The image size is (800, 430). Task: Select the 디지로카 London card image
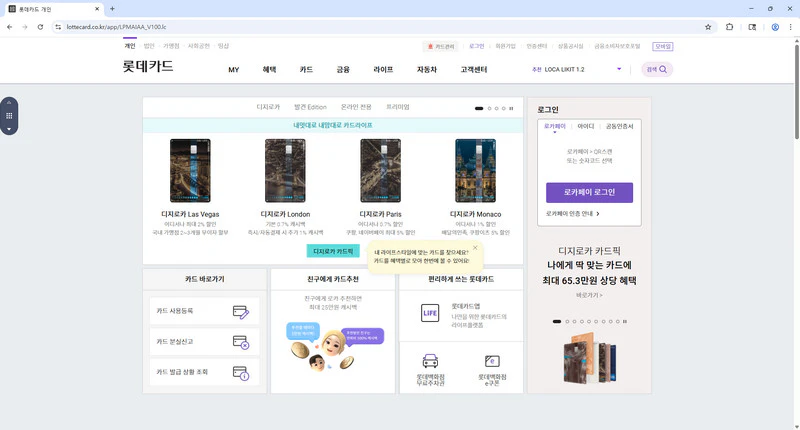pyautogui.click(x=285, y=170)
